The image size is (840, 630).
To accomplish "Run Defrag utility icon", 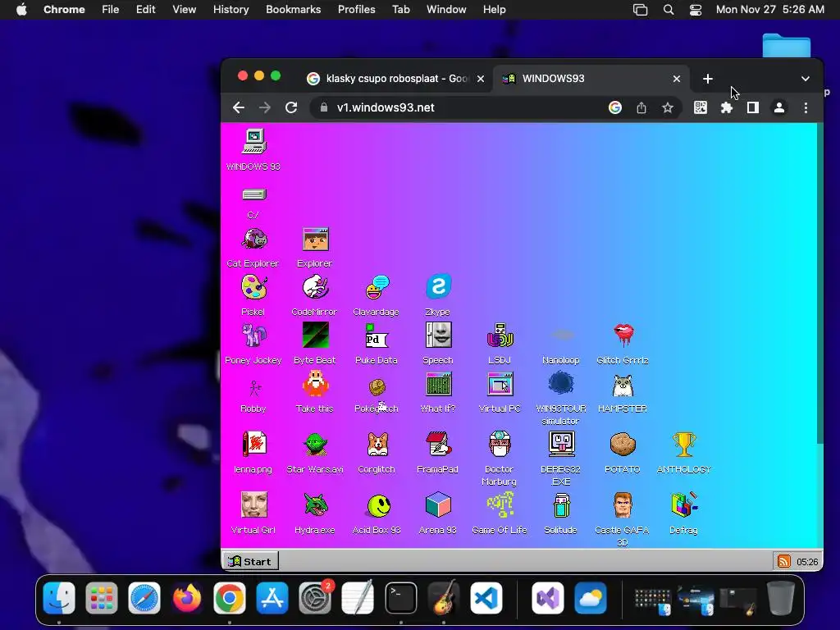I will coord(684,504).
